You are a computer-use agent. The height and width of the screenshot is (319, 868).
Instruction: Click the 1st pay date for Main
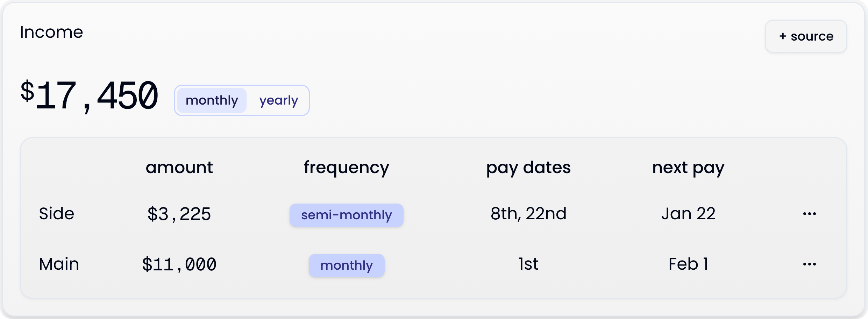coord(528,264)
